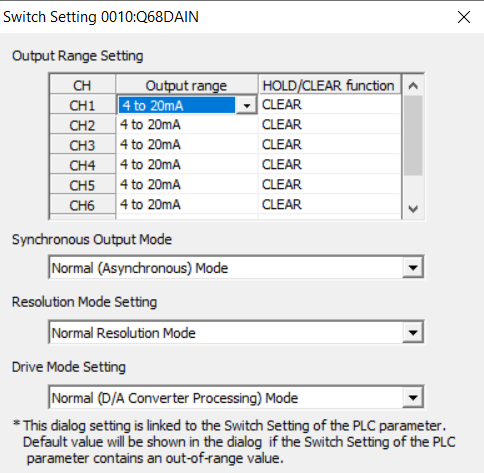The width and height of the screenshot is (484, 473).
Task: Click table scrollbar down arrow
Action: point(413,209)
